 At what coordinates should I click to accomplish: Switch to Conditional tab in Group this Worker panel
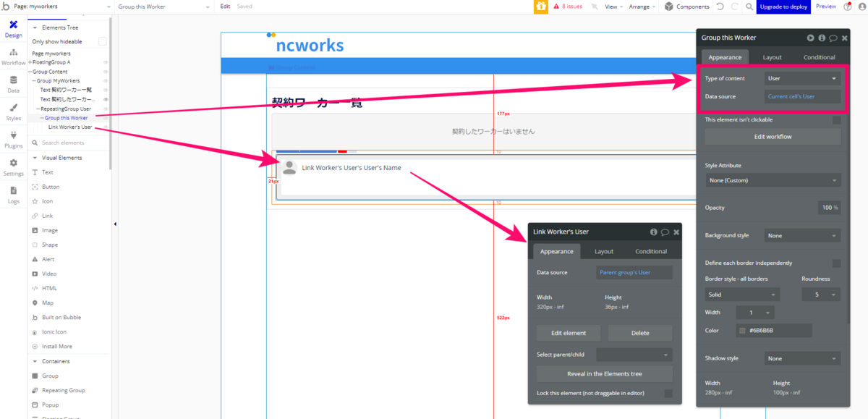pyautogui.click(x=819, y=57)
